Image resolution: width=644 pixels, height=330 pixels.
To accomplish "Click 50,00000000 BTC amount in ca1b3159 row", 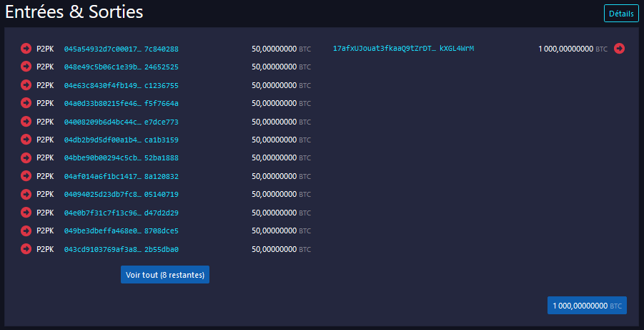I will (282, 140).
